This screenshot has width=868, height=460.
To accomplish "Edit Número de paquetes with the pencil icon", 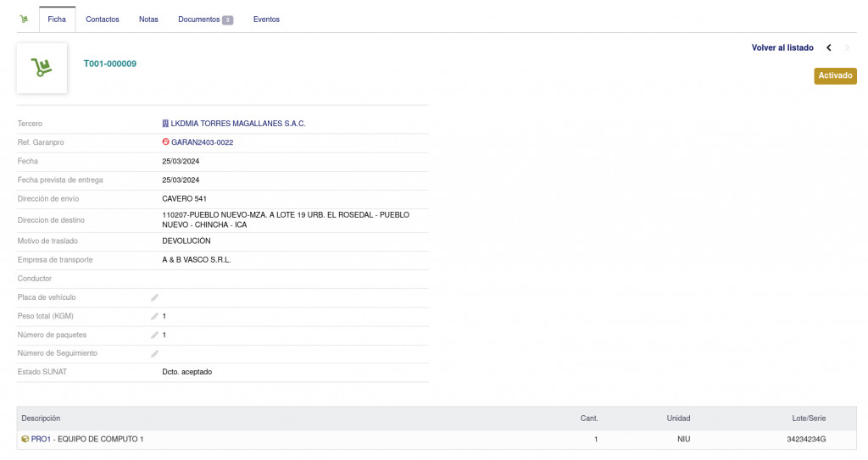I will pyautogui.click(x=154, y=335).
